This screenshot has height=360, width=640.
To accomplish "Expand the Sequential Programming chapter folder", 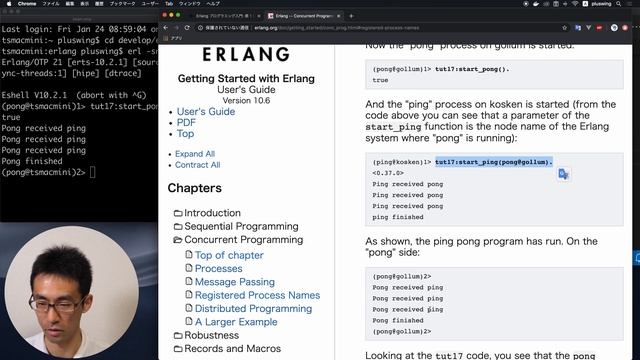I will pos(178,227).
